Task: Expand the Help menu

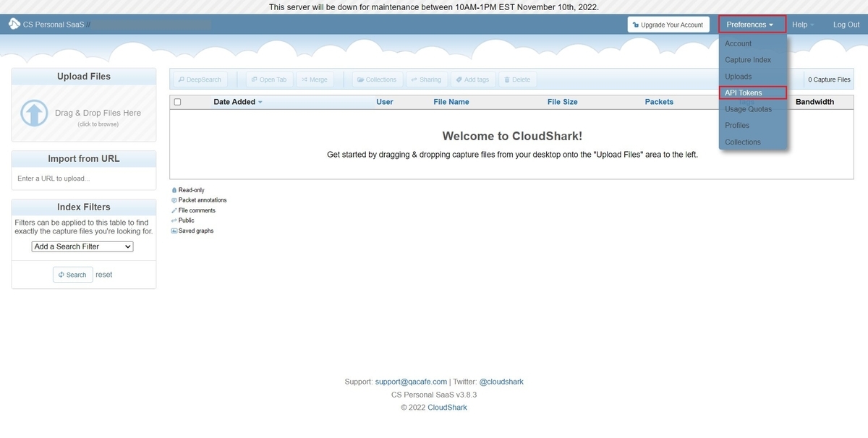Action: click(x=802, y=24)
